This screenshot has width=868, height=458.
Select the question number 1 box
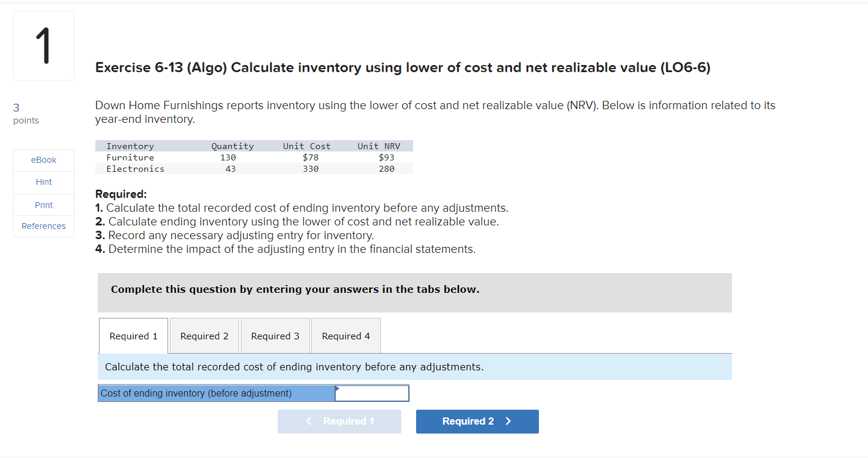[x=43, y=45]
